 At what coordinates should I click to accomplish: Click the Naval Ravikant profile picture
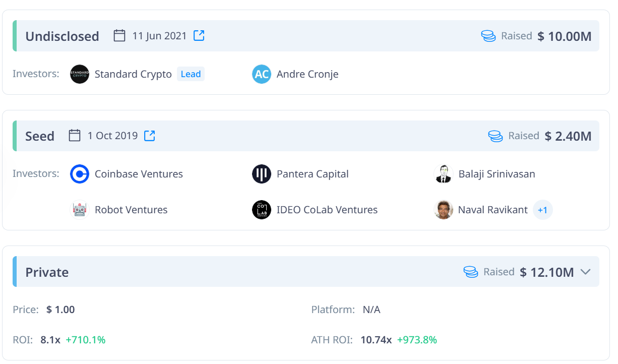coord(443,210)
